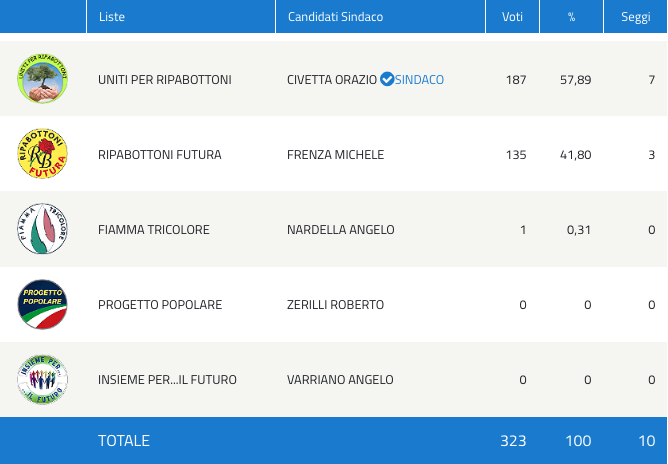Click the Insieme Per Il Futuro logo
Image resolution: width=668 pixels, height=464 pixels.
43,380
